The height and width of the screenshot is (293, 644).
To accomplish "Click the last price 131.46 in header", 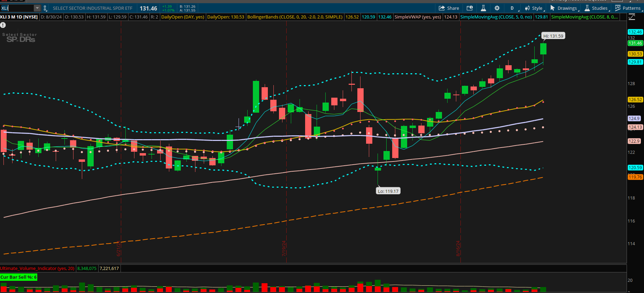I will pyautogui.click(x=148, y=8).
